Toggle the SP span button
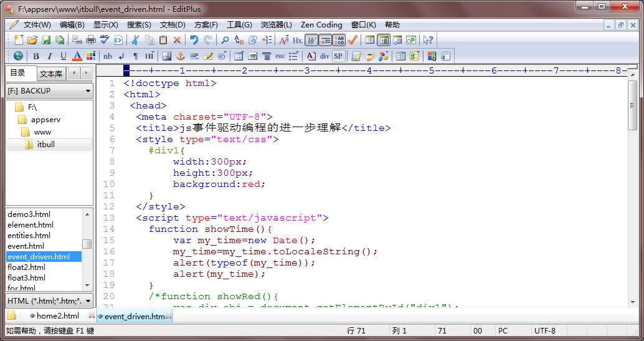The width and height of the screenshot is (644, 341). [338, 56]
